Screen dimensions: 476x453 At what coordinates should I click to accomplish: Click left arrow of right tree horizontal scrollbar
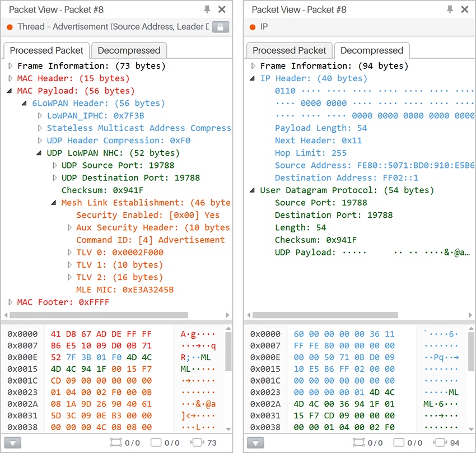249,315
